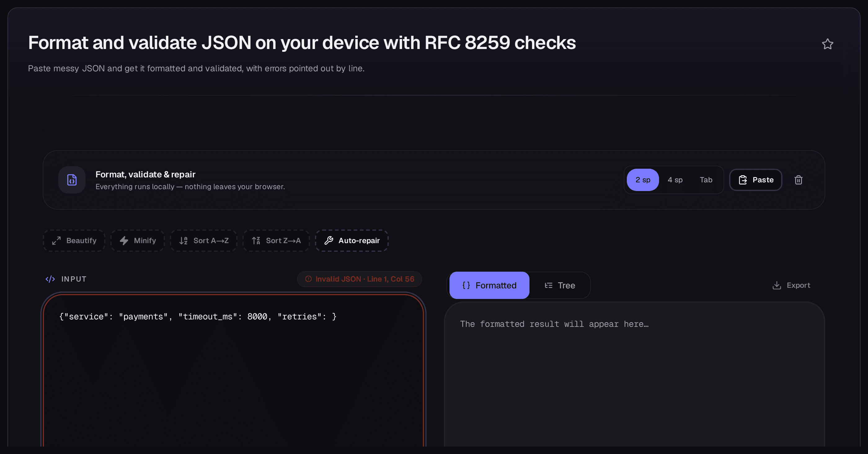The width and height of the screenshot is (868, 454).
Task: Switch to the Tree view tab
Action: [560, 285]
